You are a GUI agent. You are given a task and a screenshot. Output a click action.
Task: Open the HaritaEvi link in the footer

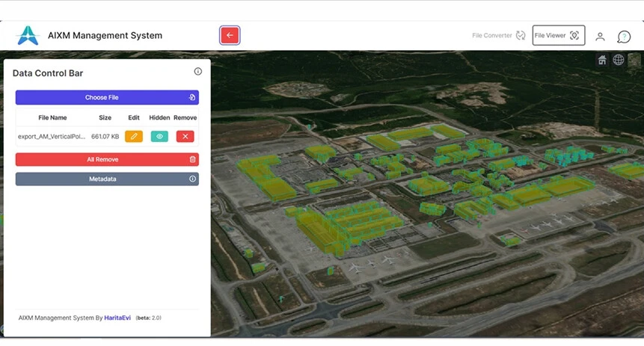pos(117,318)
